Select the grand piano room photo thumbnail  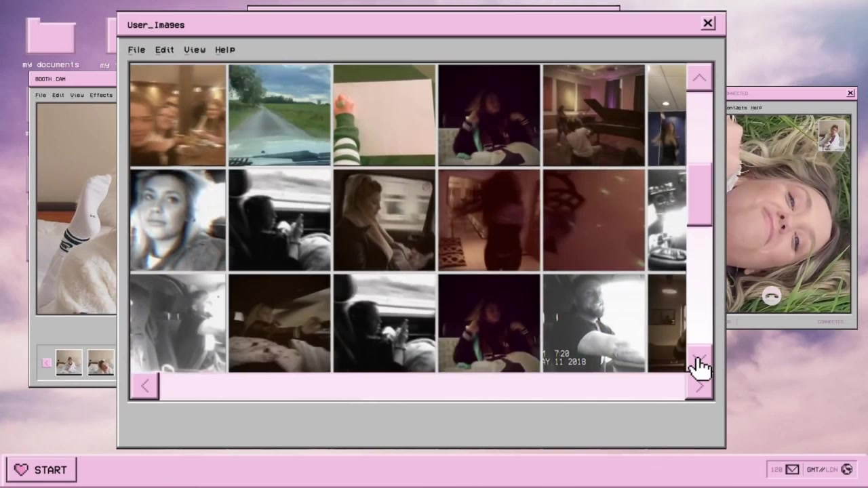point(593,115)
